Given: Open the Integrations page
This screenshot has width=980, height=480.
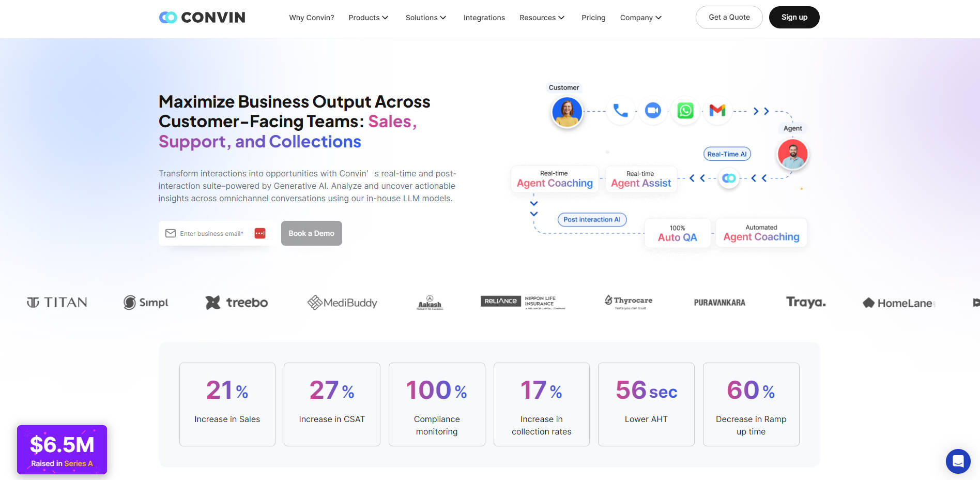Looking at the screenshot, I should [x=484, y=18].
